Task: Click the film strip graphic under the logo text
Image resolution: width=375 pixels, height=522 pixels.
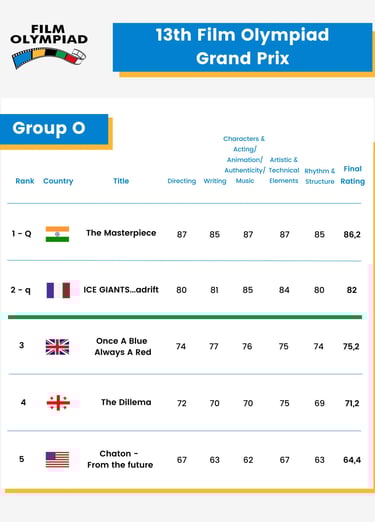Action: [49, 58]
